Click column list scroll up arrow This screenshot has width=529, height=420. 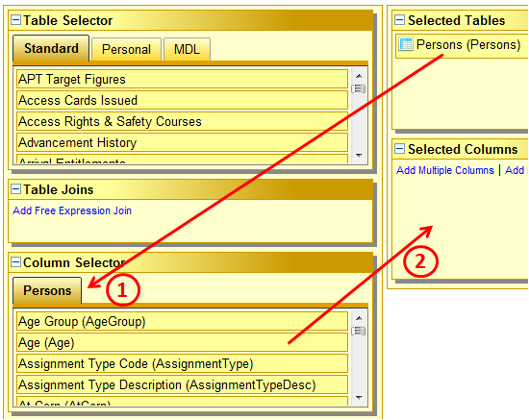tap(359, 318)
